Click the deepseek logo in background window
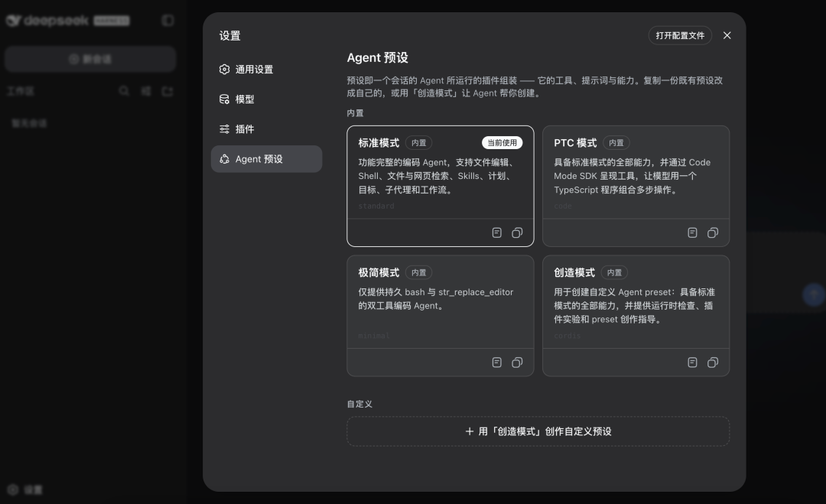826x504 pixels. click(x=67, y=21)
